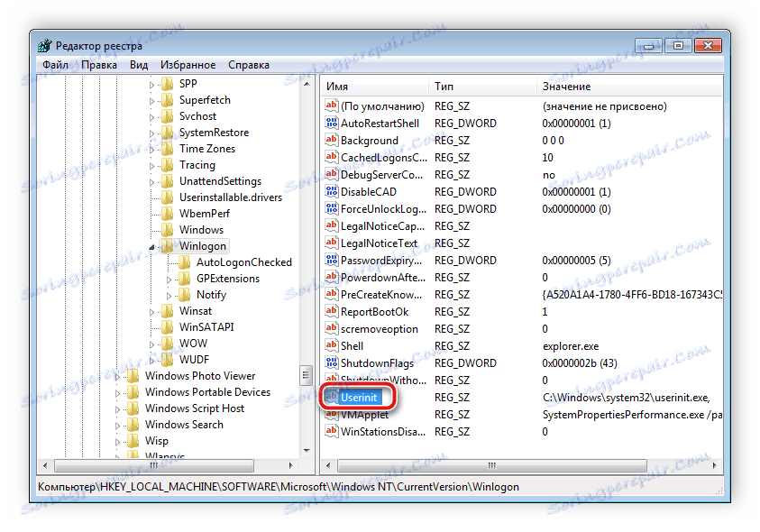Expand the UnattendSettings tree node
The width and height of the screenshot is (760, 532).
click(151, 182)
